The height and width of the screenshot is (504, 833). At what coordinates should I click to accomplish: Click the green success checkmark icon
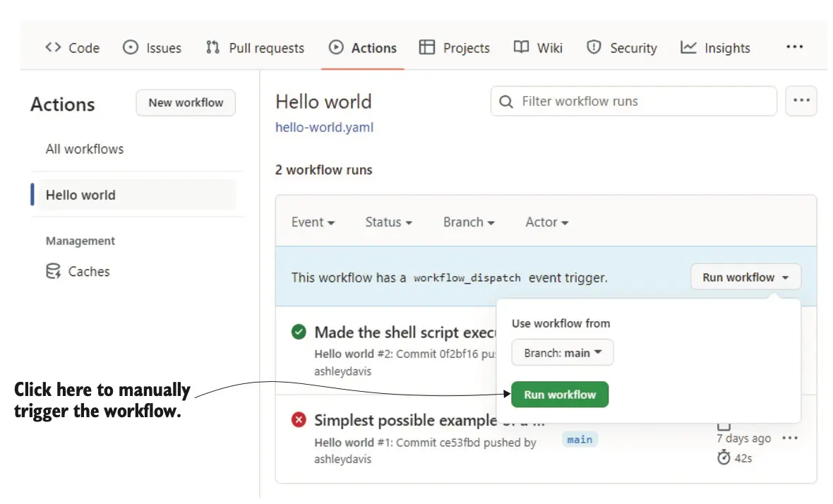299,332
